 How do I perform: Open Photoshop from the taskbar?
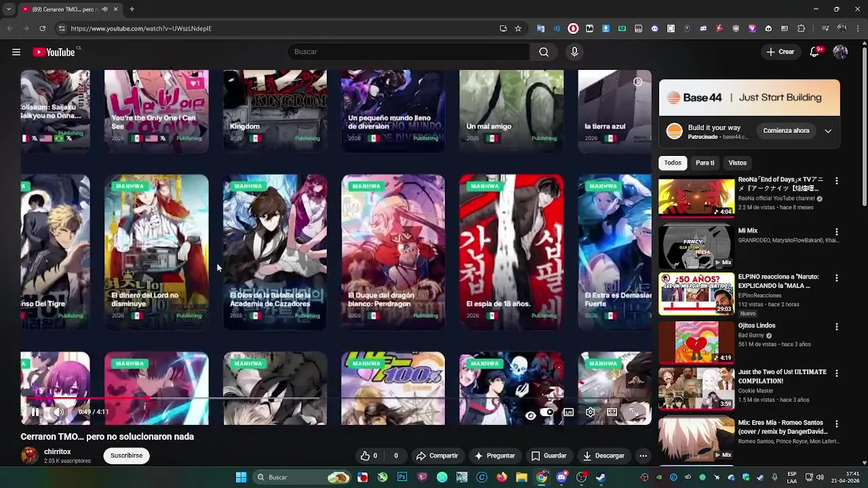pos(402,477)
